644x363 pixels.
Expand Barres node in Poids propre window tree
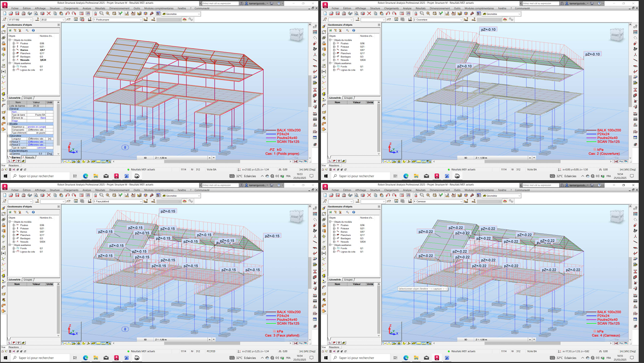pyautogui.click(x=13, y=50)
